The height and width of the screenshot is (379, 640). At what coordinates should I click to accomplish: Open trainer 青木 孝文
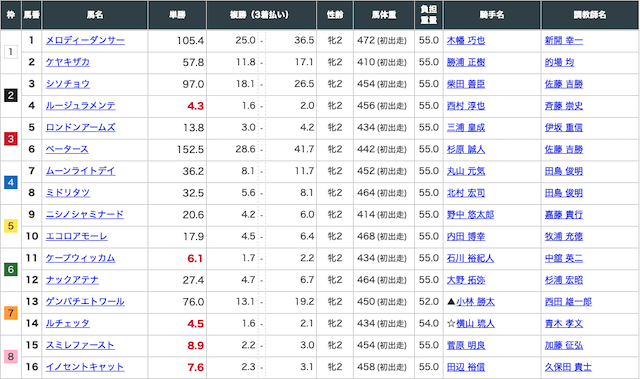(564, 324)
